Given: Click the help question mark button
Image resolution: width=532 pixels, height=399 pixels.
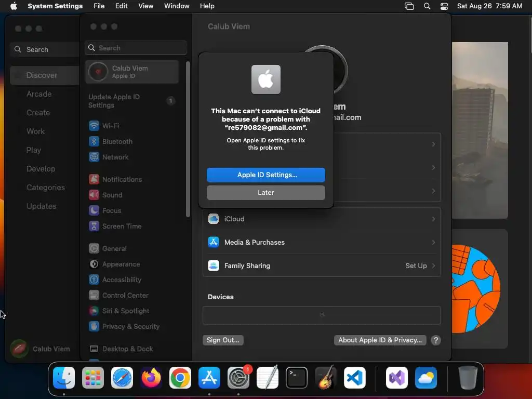Looking at the screenshot, I should click(436, 340).
